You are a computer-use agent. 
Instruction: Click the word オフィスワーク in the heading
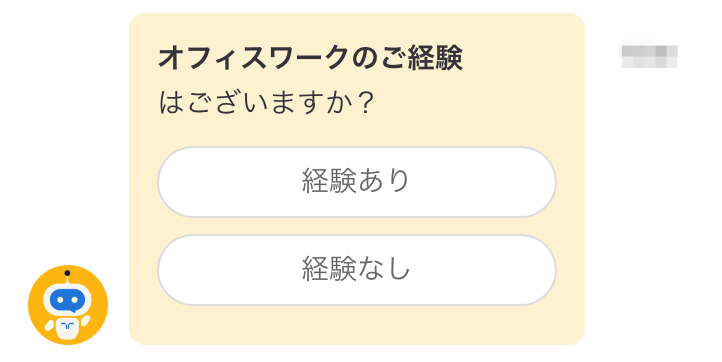[x=254, y=58]
